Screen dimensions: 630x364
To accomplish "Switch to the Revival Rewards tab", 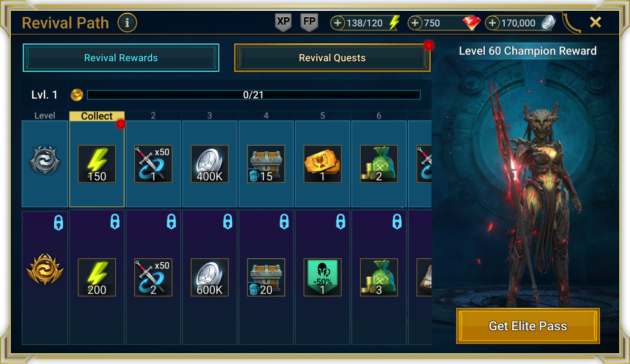I will 121,58.
